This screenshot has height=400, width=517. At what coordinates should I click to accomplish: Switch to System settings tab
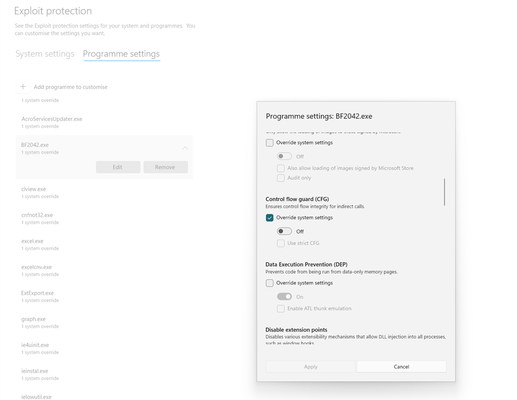pyautogui.click(x=45, y=54)
